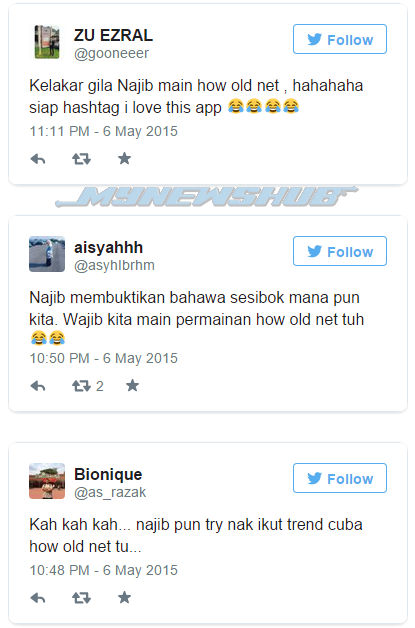The image size is (415, 628).
Task: Open the 10:50 PM - 6 May 2015 timestamp
Action: coord(103,358)
